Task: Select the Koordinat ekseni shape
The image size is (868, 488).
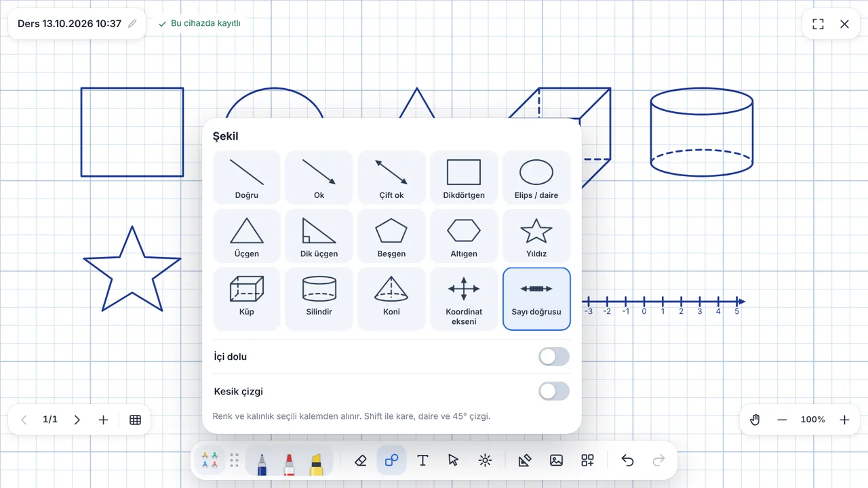Action: (x=464, y=298)
